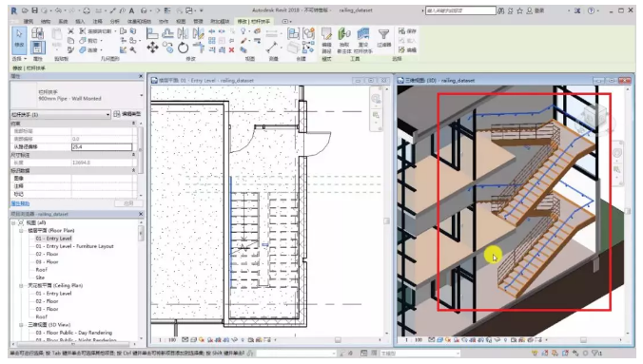
Task: Select '03 - Floor Public - Day Rendering' 3D view
Action: click(x=74, y=333)
